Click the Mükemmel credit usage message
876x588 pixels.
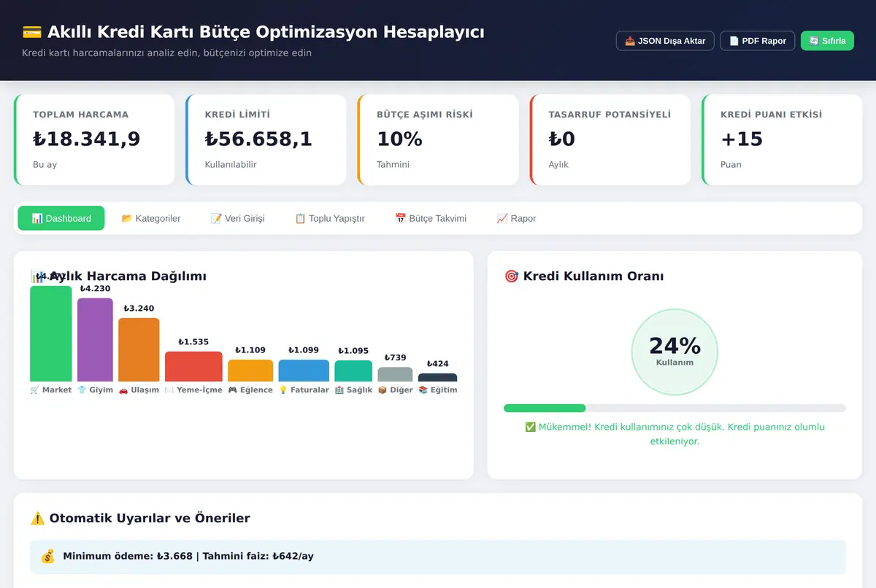pyautogui.click(x=675, y=434)
